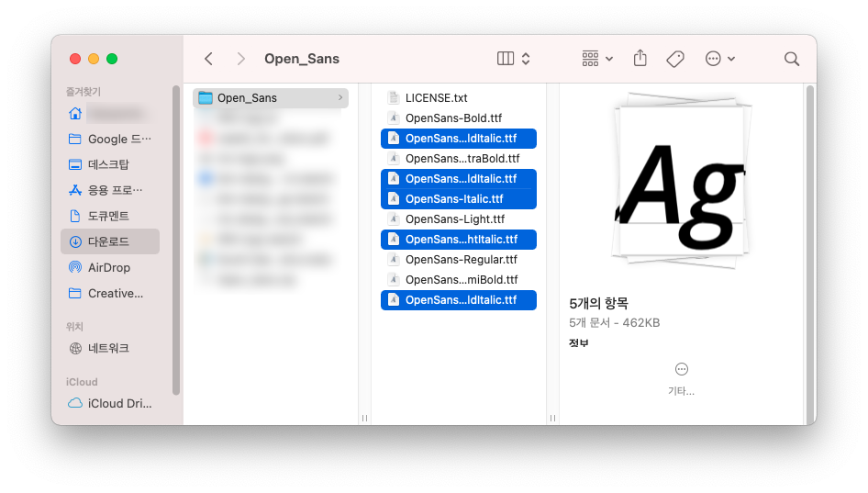Viewport: 868px width, 493px height.
Task: Click the sidebar scrollbar
Action: click(x=176, y=240)
